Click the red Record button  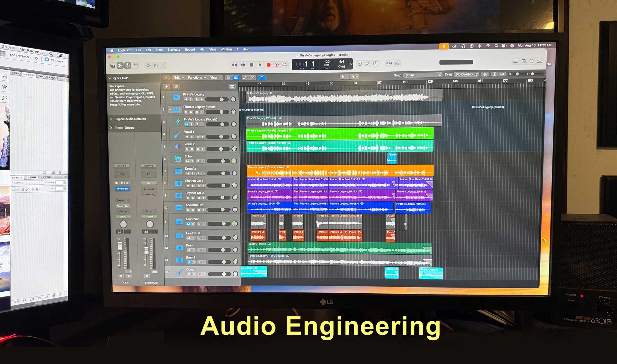coord(269,65)
